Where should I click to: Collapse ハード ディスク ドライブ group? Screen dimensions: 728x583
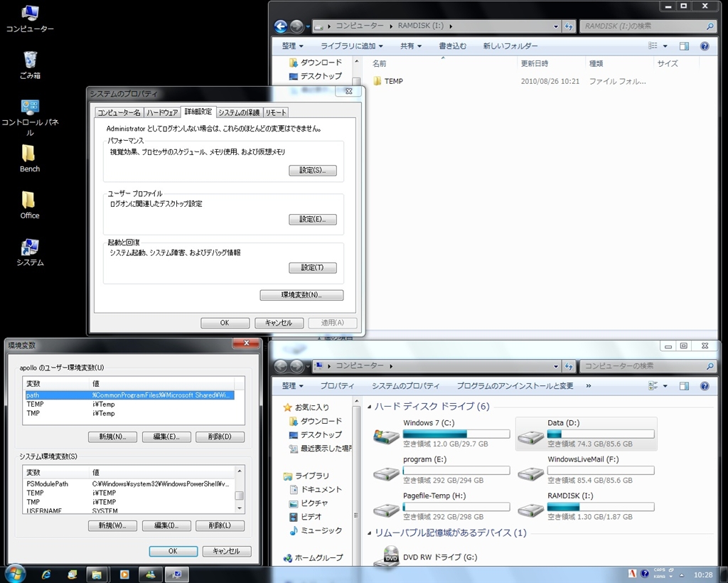coord(370,407)
